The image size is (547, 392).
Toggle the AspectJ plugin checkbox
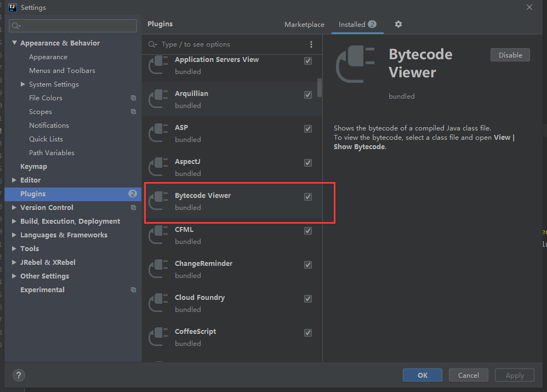pos(308,163)
